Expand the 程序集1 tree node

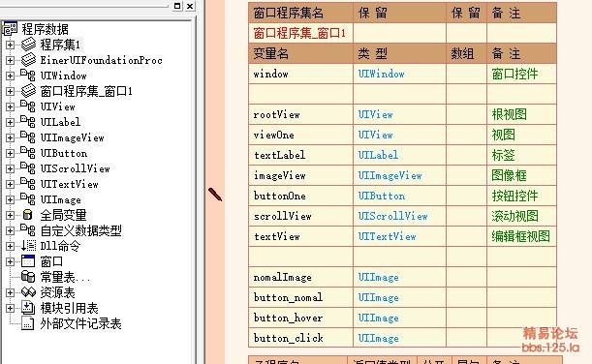(x=11, y=45)
